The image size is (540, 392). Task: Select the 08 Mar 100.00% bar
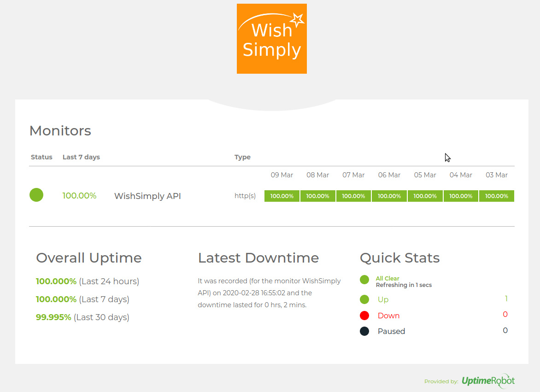tap(318, 196)
